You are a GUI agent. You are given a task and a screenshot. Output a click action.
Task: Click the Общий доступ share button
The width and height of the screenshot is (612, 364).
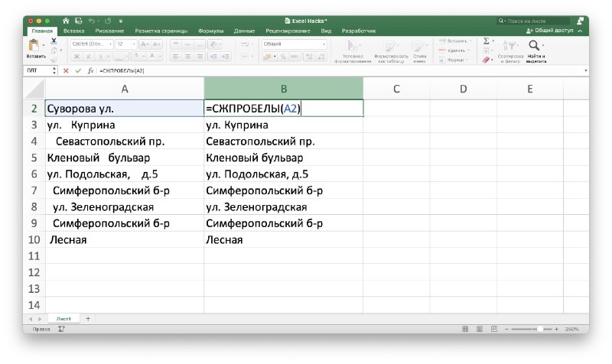pos(549,31)
